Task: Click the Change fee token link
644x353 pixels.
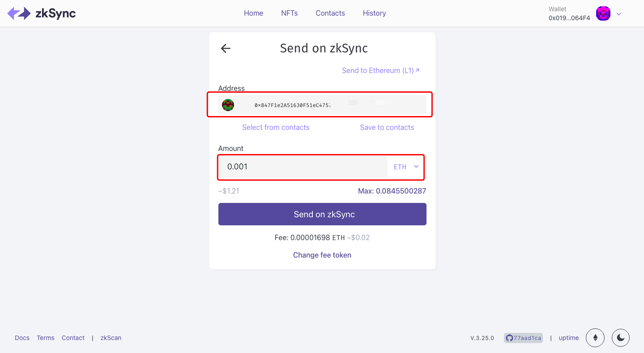Action: (x=322, y=255)
